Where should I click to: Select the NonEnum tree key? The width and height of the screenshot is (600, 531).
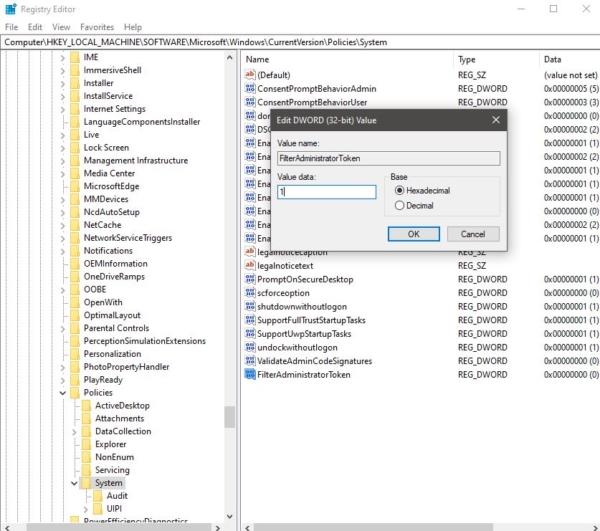coord(114,457)
